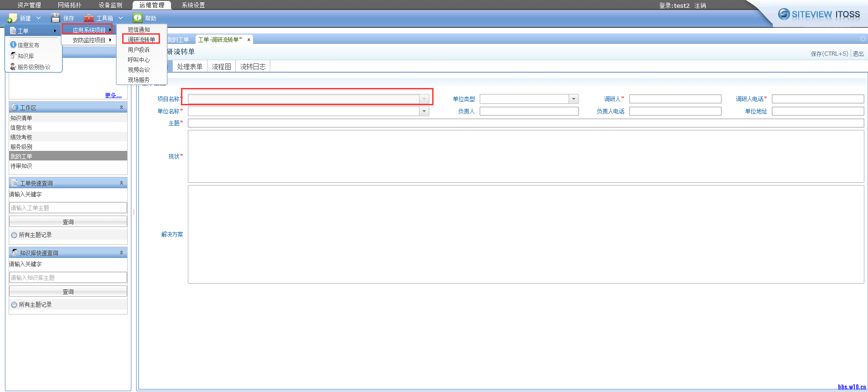Screen dimensions: 868x392
Task: Click the 主题 input field
Action: pos(525,123)
